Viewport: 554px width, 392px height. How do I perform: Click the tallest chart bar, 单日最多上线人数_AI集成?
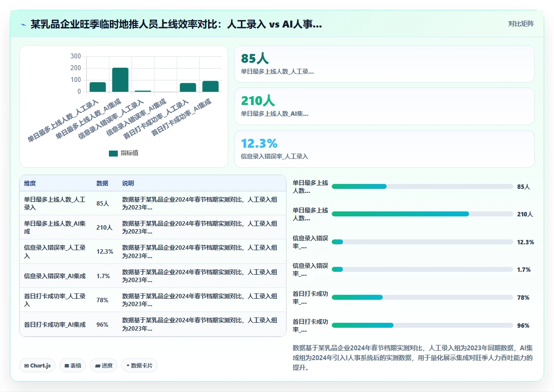coord(120,80)
